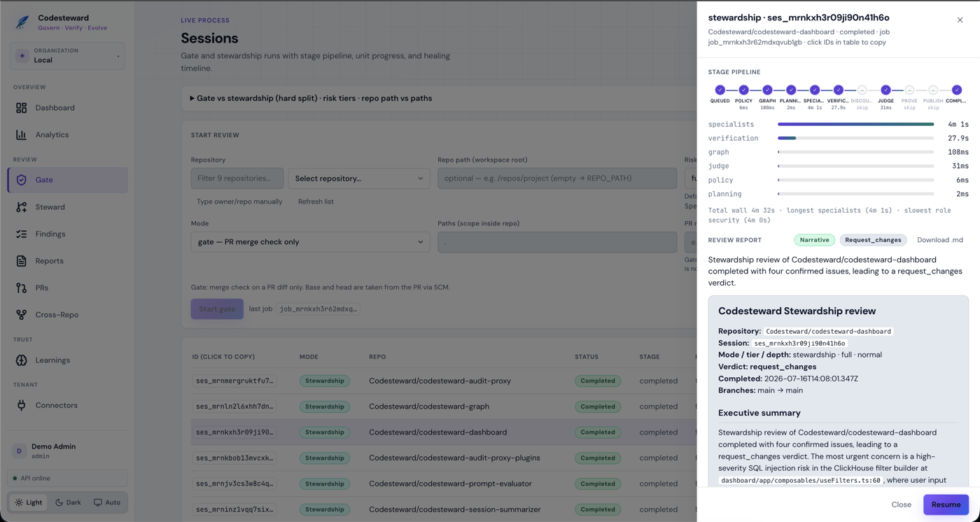Open the Findings checklist icon
Viewport: 980px width, 522px height.
coord(22,234)
